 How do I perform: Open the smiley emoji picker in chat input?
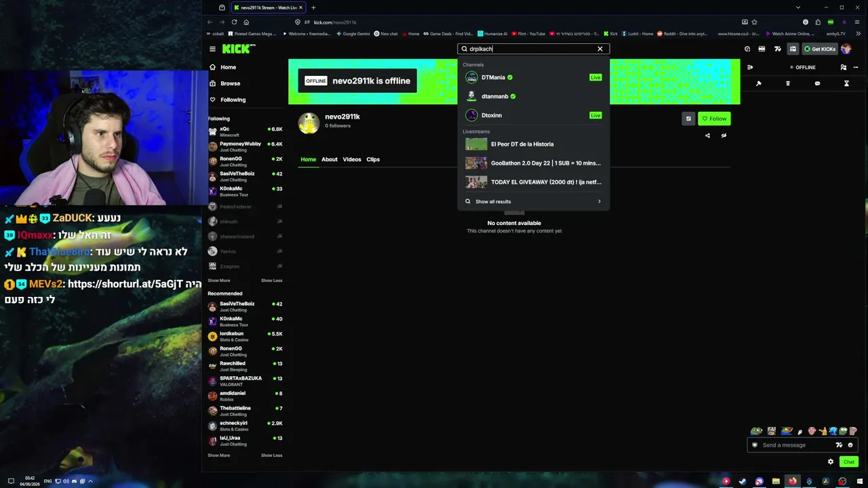[850, 445]
